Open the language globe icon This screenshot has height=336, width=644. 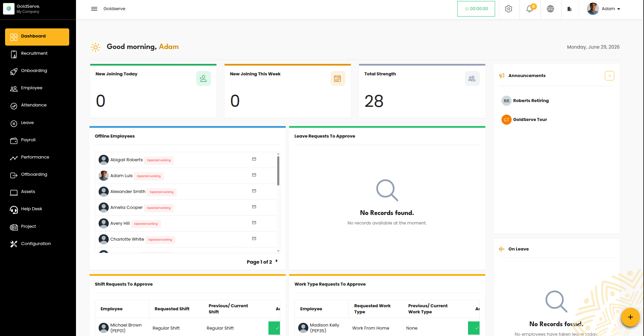[x=550, y=9]
